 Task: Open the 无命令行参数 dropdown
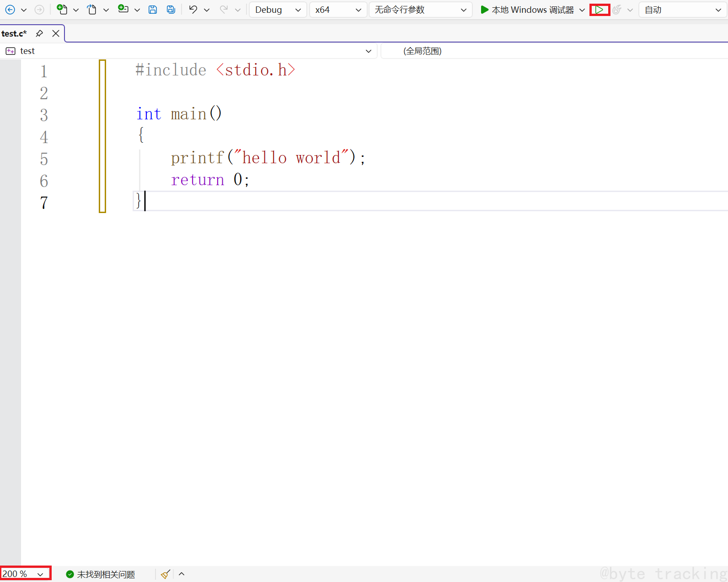(421, 10)
